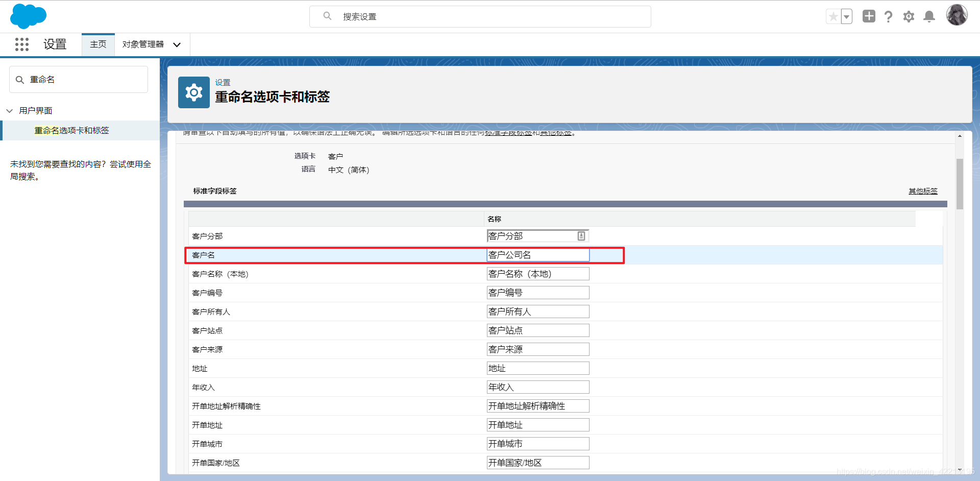
Task: Click the 客户名 row label
Action: click(203, 255)
